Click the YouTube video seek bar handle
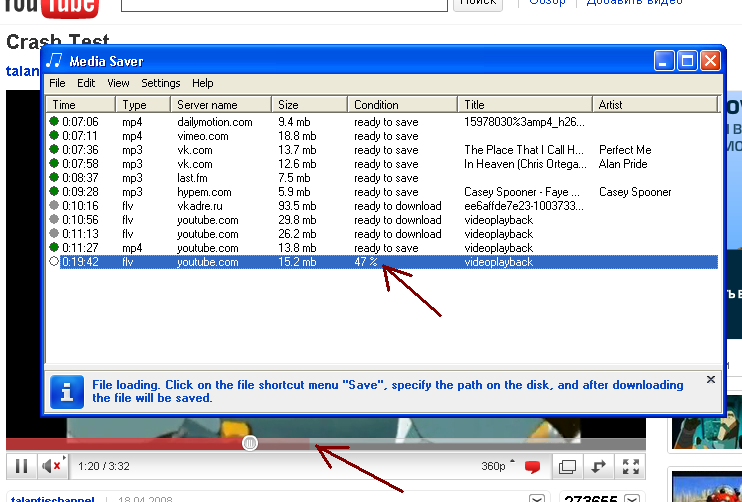The height and width of the screenshot is (502, 742). (x=250, y=443)
